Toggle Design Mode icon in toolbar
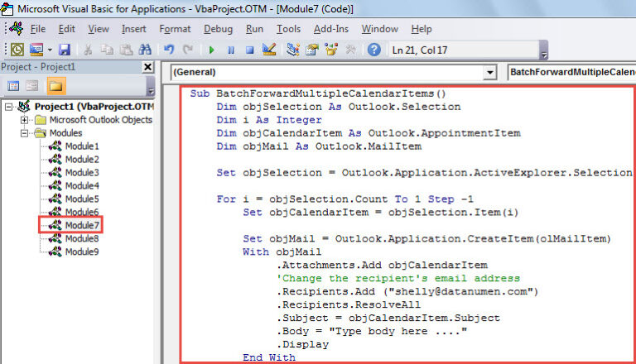Screen dimensions: 636x364 click(x=267, y=50)
